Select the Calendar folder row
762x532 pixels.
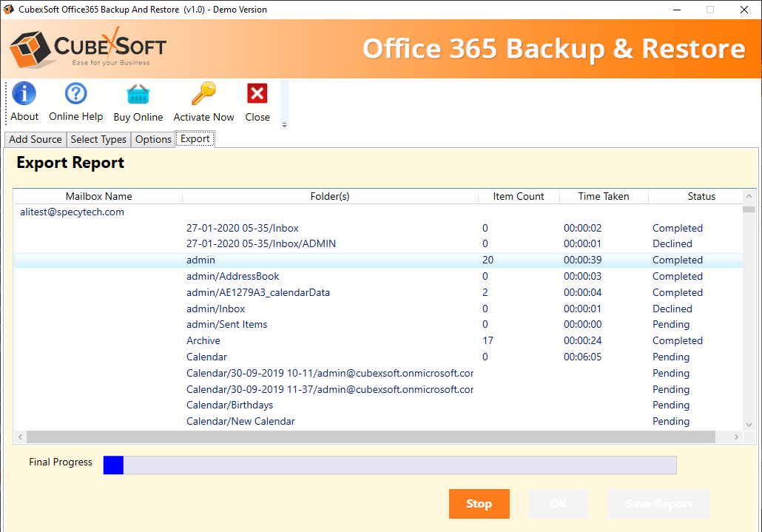pos(378,357)
